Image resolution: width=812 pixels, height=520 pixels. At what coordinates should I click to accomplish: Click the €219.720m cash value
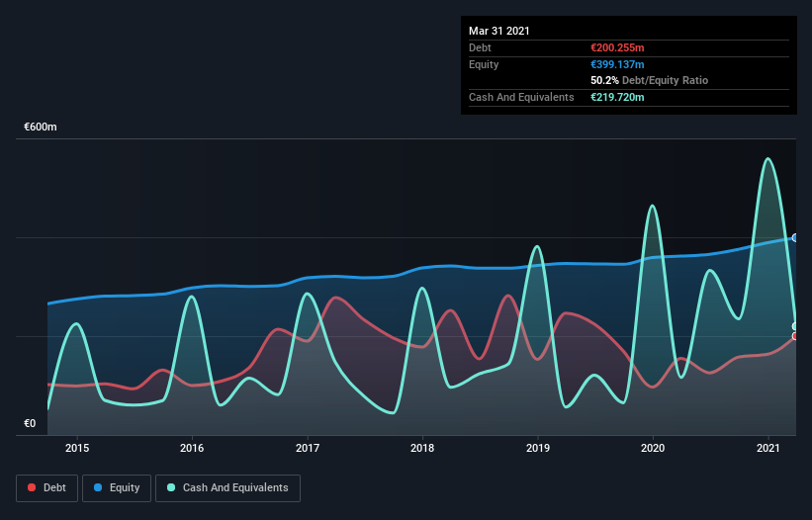tap(617, 97)
